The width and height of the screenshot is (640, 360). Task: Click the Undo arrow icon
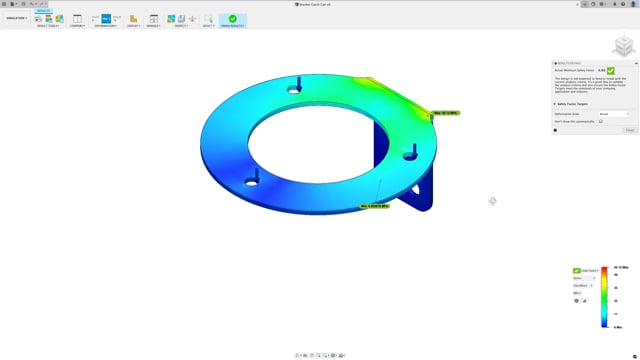[x=32, y=4]
